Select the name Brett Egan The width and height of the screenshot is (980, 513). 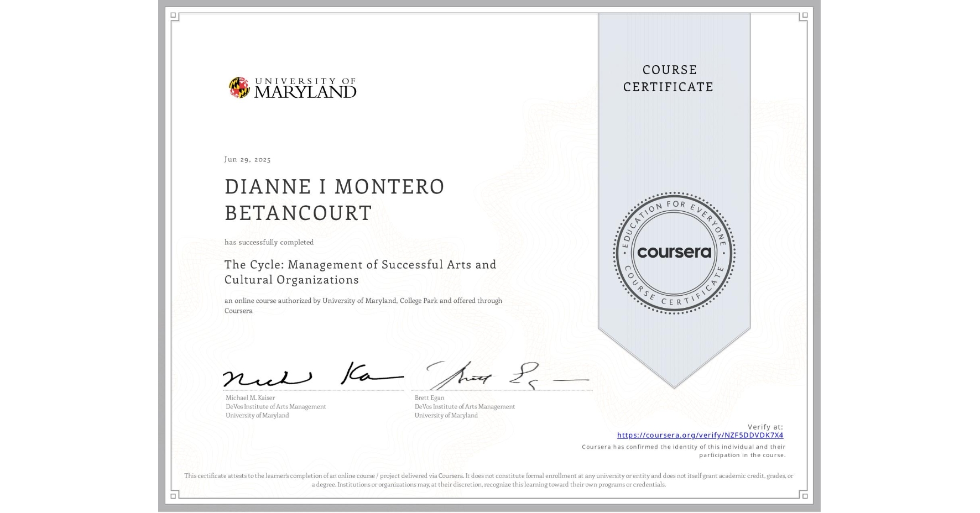click(x=430, y=397)
